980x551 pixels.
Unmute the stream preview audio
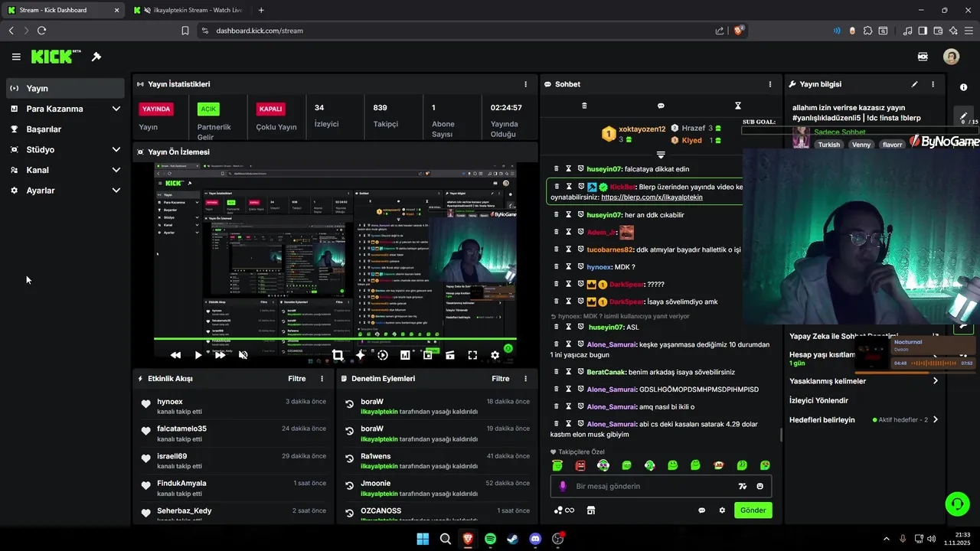(x=243, y=355)
